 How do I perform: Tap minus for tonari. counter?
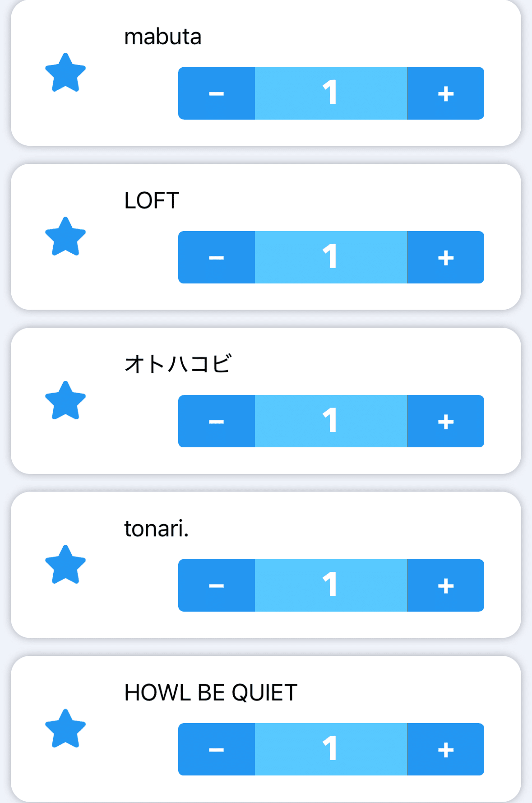[217, 585]
